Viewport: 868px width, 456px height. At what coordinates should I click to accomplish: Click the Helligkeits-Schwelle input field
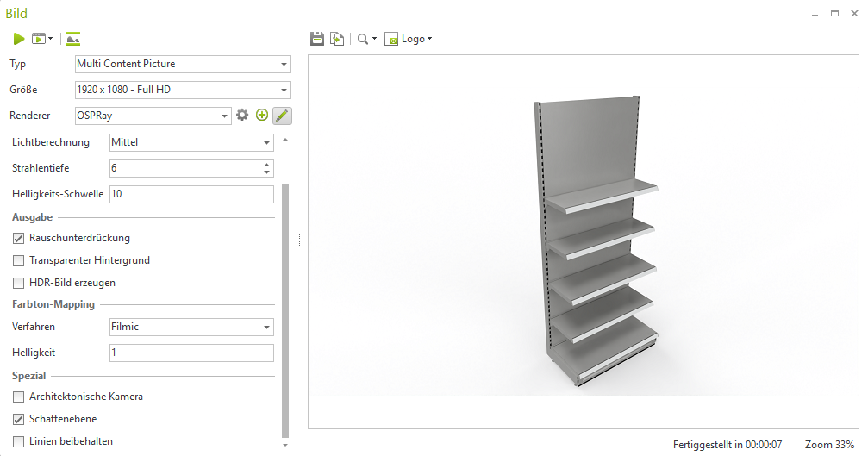pos(191,195)
